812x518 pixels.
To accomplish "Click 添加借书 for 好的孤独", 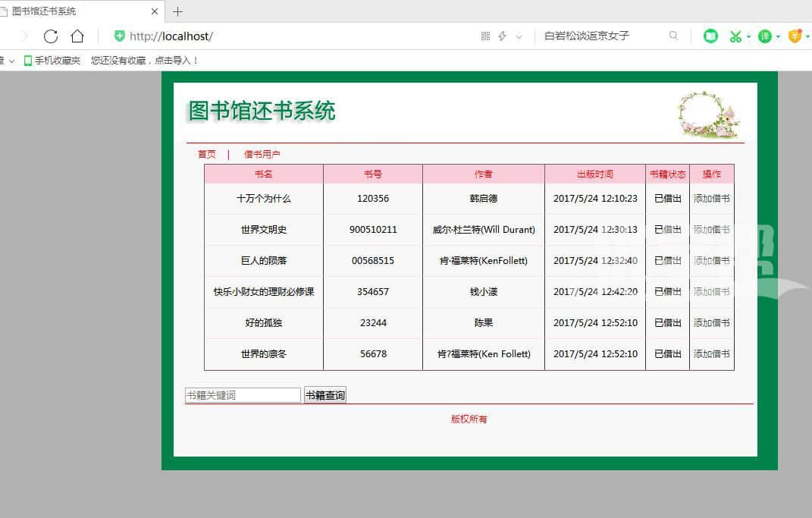I will click(x=711, y=323).
